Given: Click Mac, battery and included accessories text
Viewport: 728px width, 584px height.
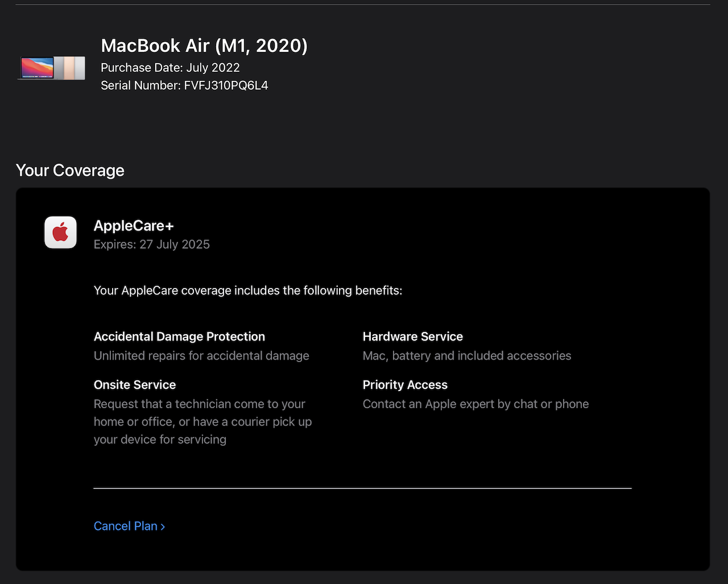Looking at the screenshot, I should tap(467, 356).
